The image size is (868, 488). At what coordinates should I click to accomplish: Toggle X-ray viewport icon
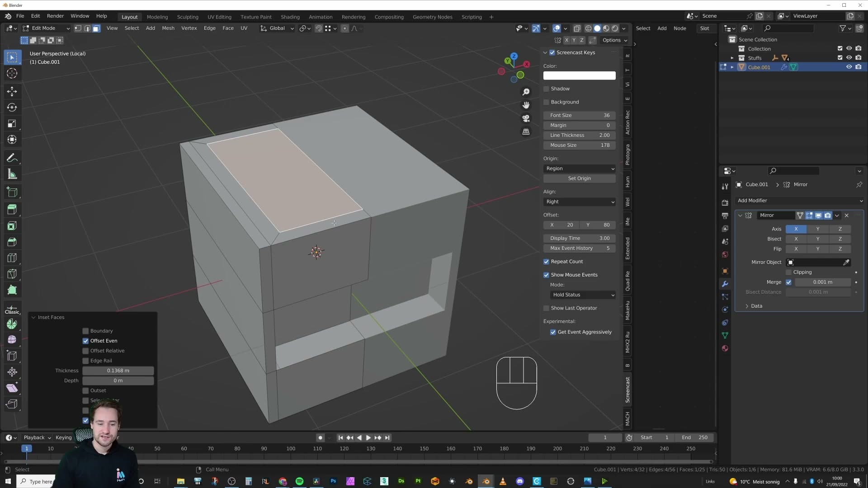577,28
